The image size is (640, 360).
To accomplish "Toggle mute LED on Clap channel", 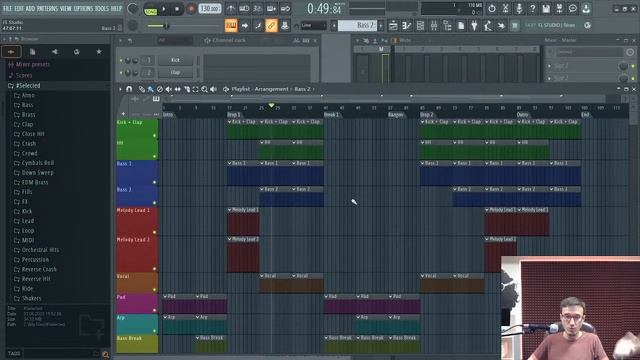I will [x=121, y=73].
